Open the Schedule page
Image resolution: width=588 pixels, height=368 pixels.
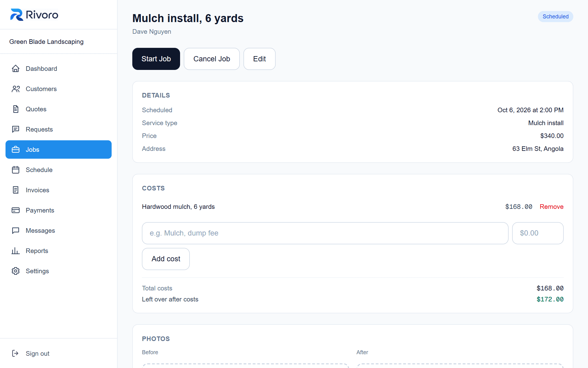58,170
